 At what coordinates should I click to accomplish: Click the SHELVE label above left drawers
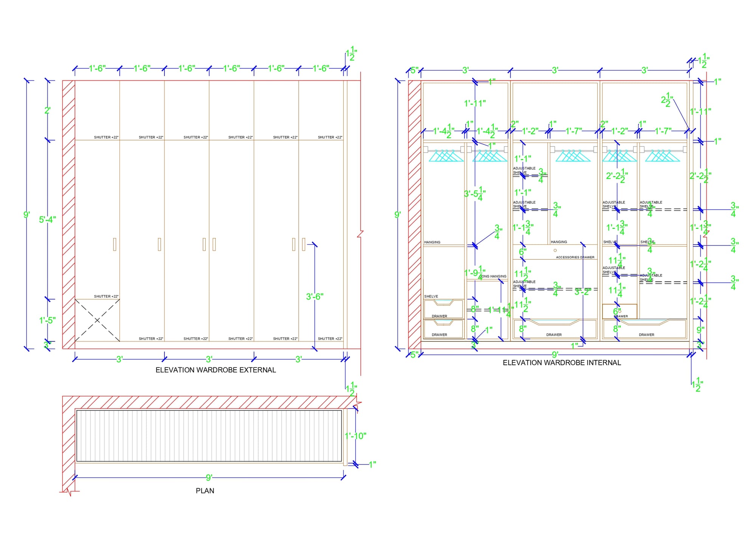pyautogui.click(x=431, y=296)
